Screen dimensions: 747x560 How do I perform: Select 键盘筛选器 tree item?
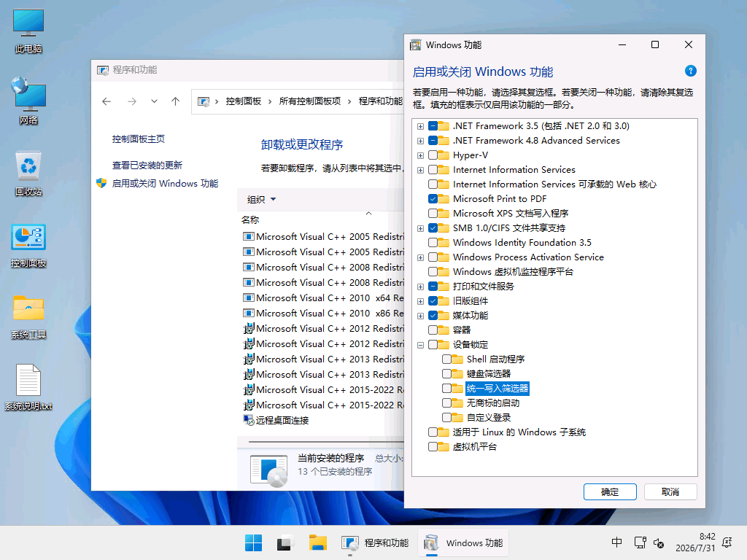click(488, 374)
